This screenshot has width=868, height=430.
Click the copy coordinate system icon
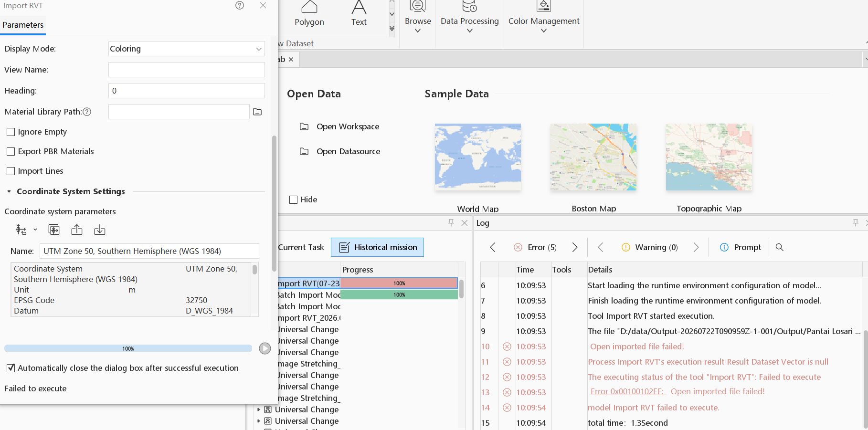point(54,230)
